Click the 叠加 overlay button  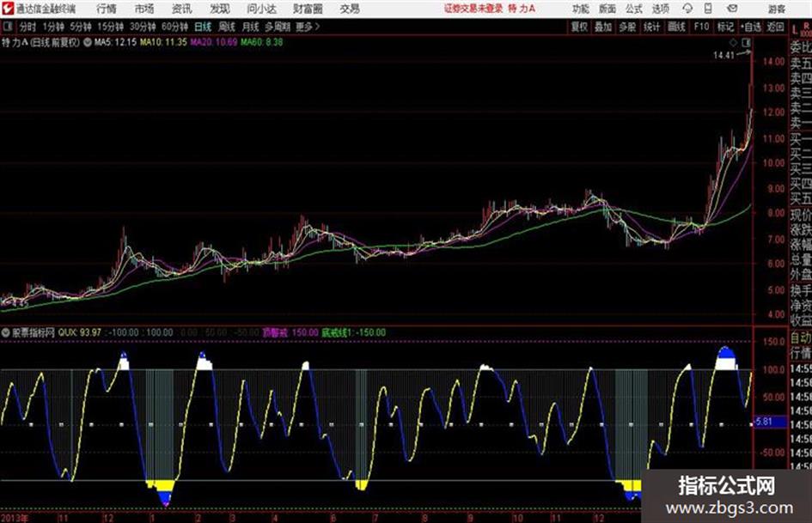coord(603,27)
